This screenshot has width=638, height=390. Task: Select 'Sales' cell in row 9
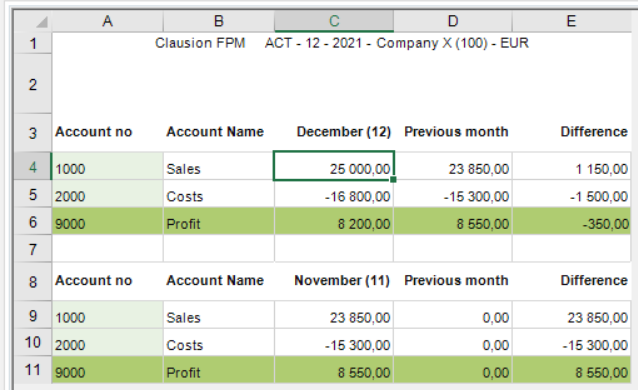(x=219, y=316)
